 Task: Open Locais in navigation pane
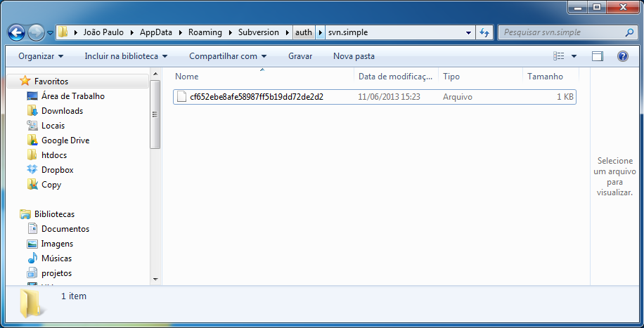point(53,126)
